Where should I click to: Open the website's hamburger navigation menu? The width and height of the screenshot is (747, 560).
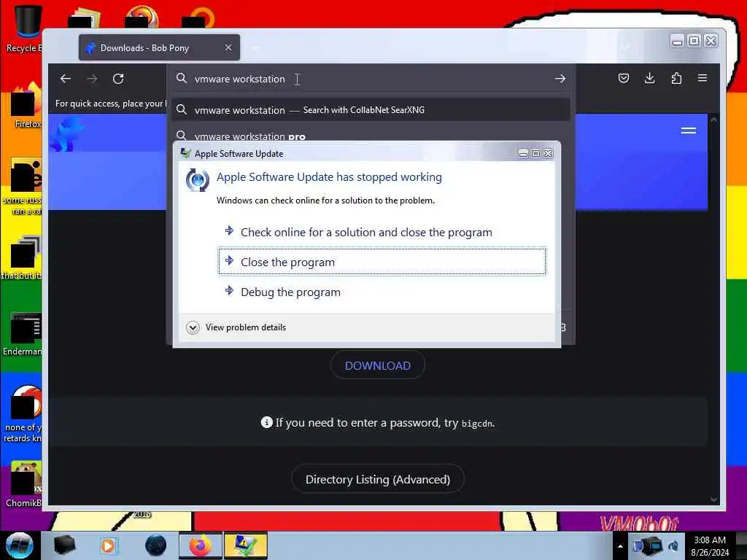[689, 131]
